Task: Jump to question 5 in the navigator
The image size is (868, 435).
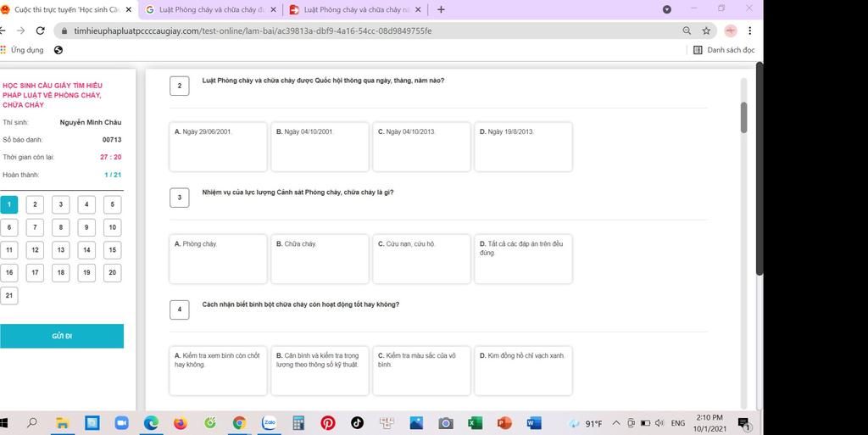Action: [x=113, y=204]
